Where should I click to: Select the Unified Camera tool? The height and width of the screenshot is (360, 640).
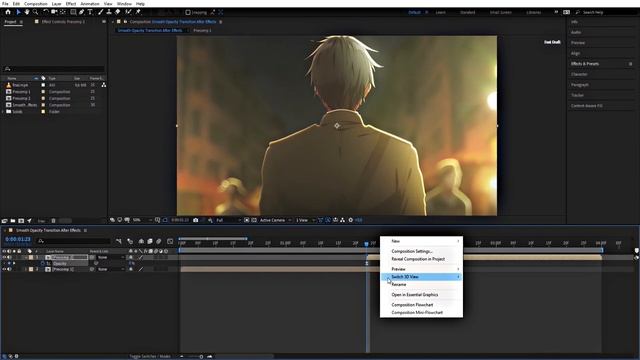click(x=54, y=12)
